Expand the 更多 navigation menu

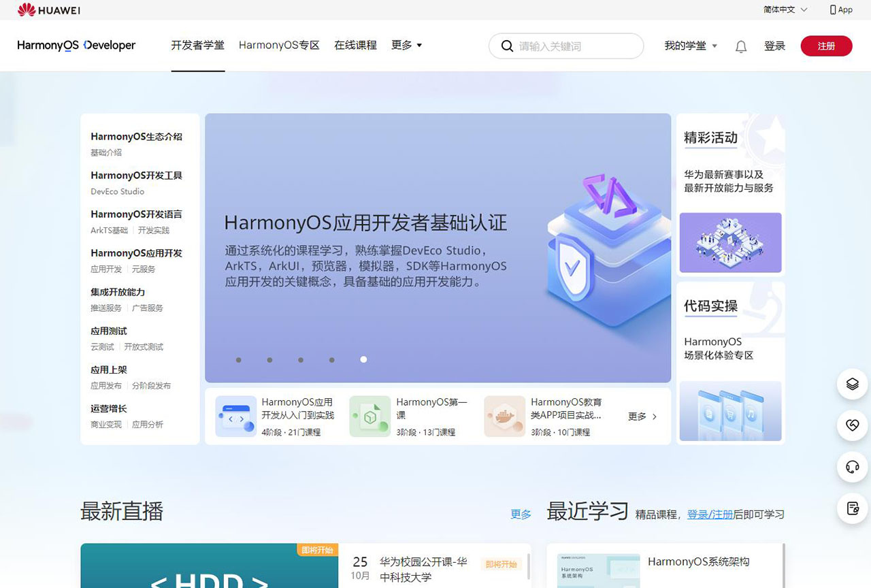[x=406, y=45]
